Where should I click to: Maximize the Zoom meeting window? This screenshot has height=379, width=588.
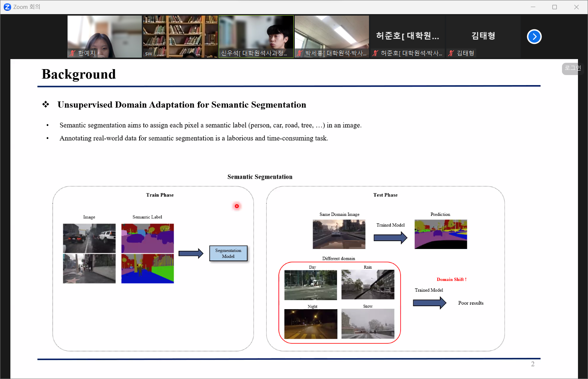(x=555, y=7)
